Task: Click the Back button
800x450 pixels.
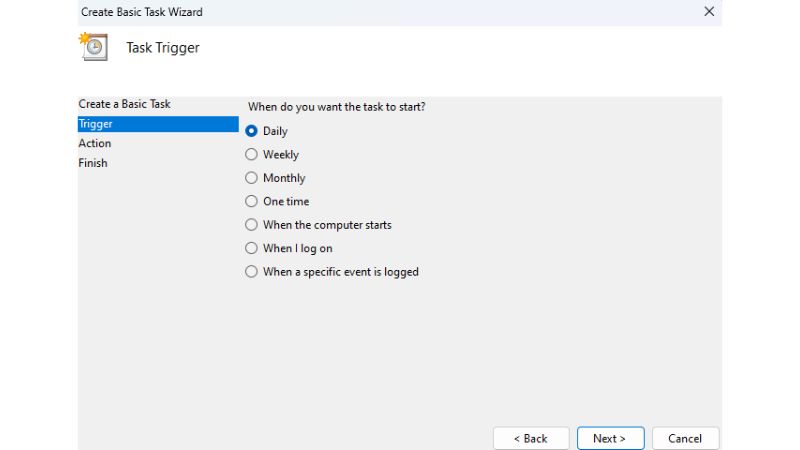Action: (531, 438)
